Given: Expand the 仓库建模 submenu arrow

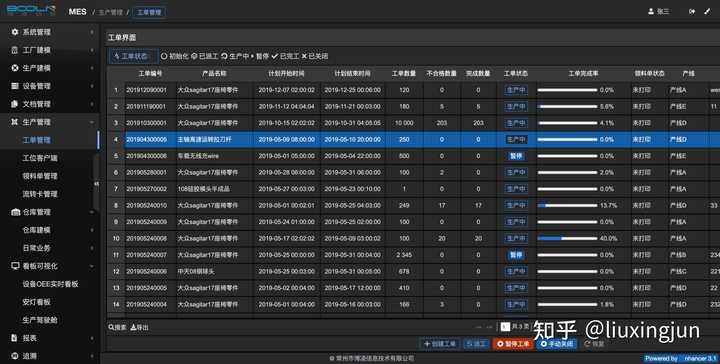Looking at the screenshot, I should (x=92, y=230).
